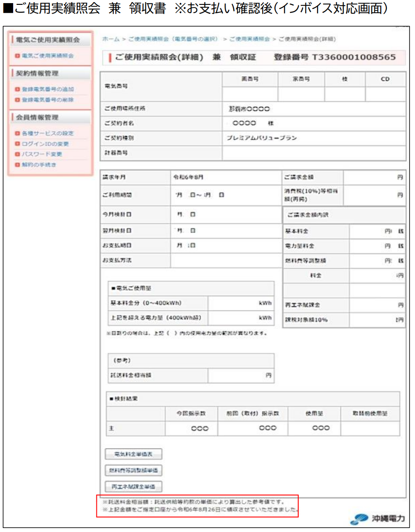Select the 解約の手続き sidebar link
The width and height of the screenshot is (415, 532).
39,165
